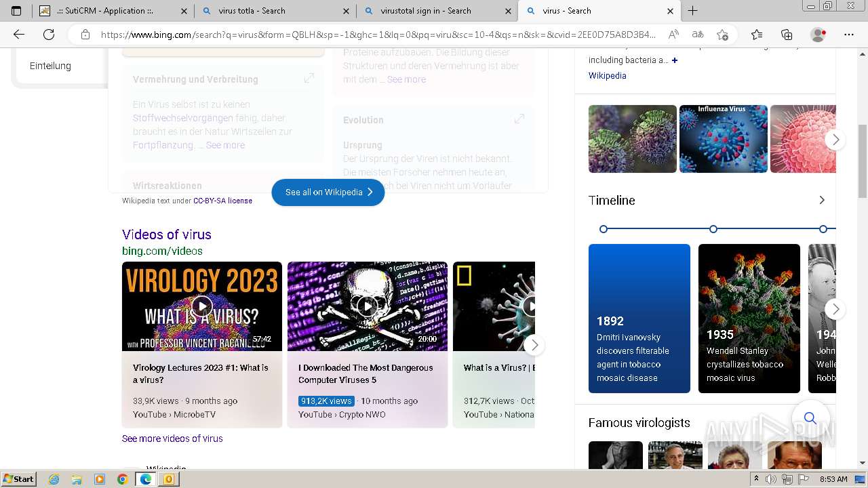Open first Famous virologists portrait
Viewport: 868px width, 488px height.
616,455
